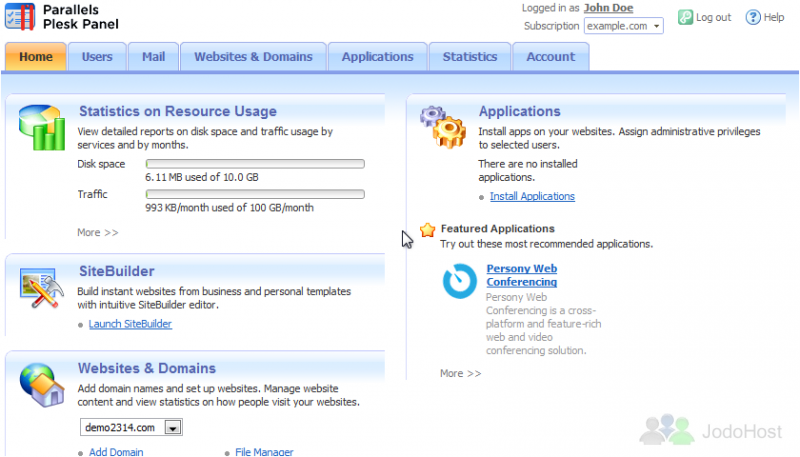Click the Featured Applications star icon
800x457 pixels.
428,230
